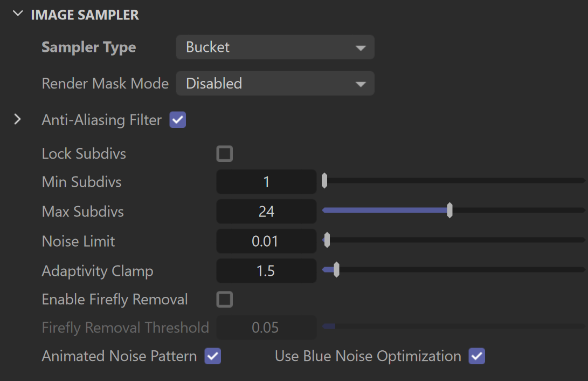
Task: Open the Sampler Type dropdown
Action: (x=275, y=47)
